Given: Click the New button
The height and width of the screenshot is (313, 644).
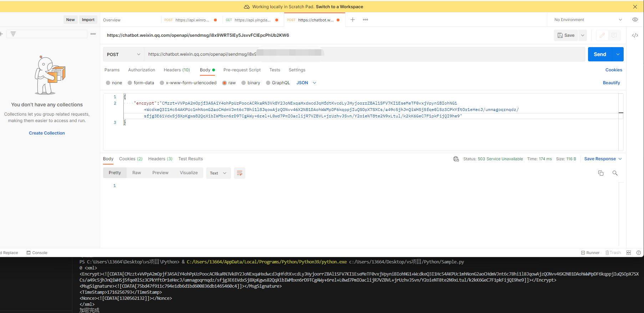Looking at the screenshot, I should point(71,20).
